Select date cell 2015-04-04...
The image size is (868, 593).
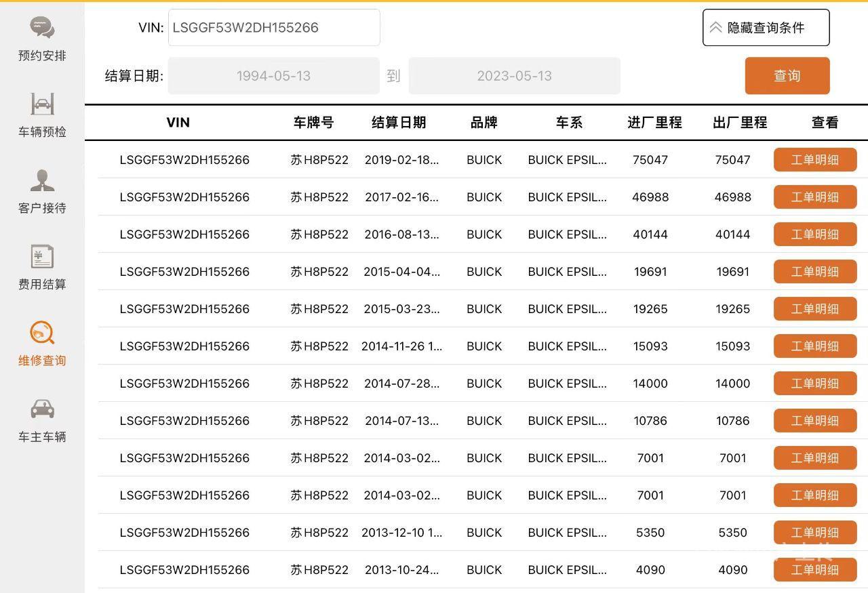point(402,272)
